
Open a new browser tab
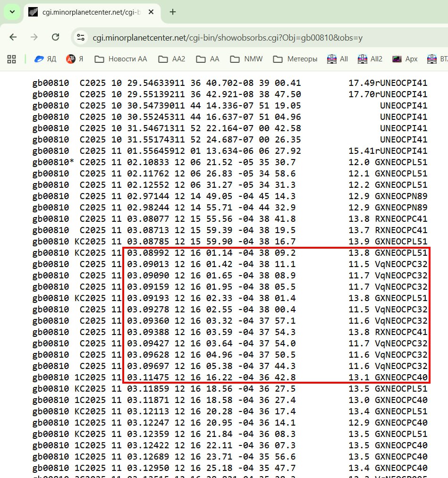tap(173, 12)
